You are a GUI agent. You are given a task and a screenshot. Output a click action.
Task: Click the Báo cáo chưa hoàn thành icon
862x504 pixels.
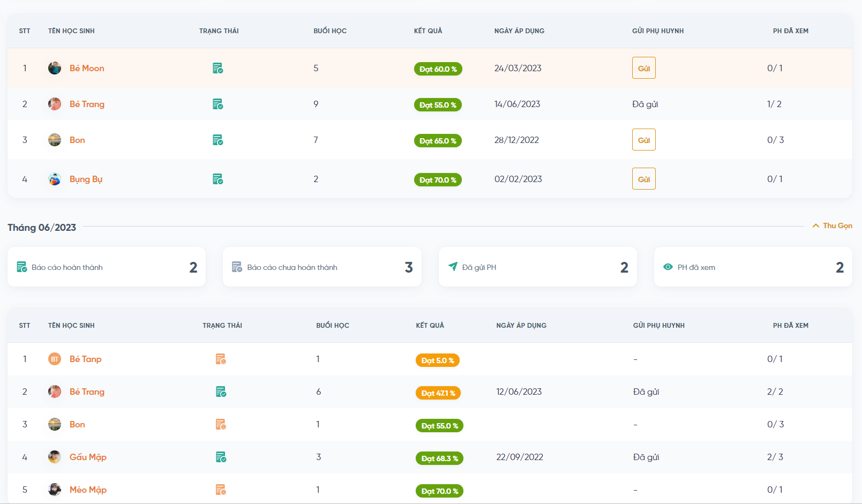pos(237,267)
